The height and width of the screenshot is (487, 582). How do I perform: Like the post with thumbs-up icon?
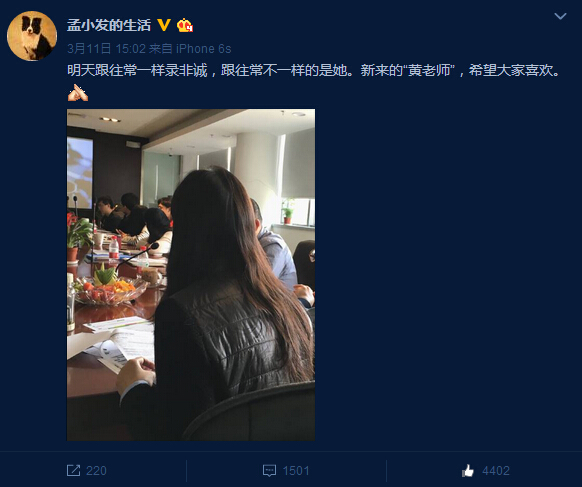click(x=468, y=470)
